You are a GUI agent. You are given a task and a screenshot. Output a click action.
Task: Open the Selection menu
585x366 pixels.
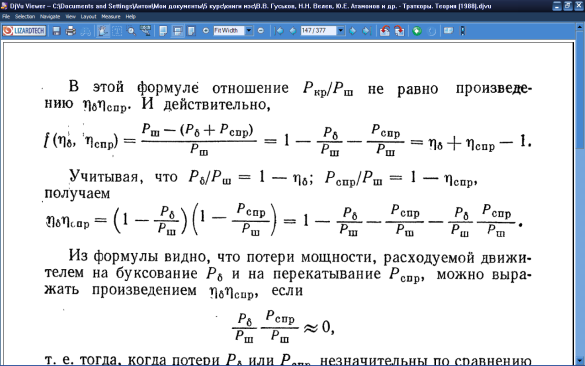pos(25,16)
